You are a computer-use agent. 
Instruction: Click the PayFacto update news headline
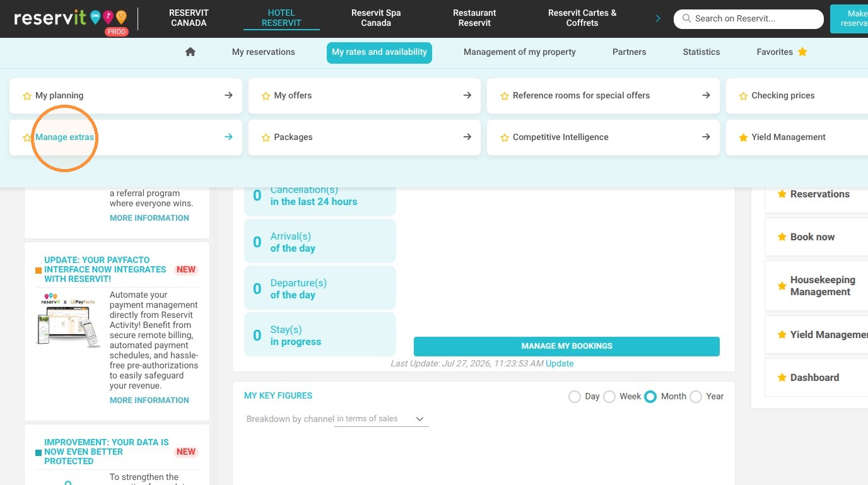pos(105,269)
